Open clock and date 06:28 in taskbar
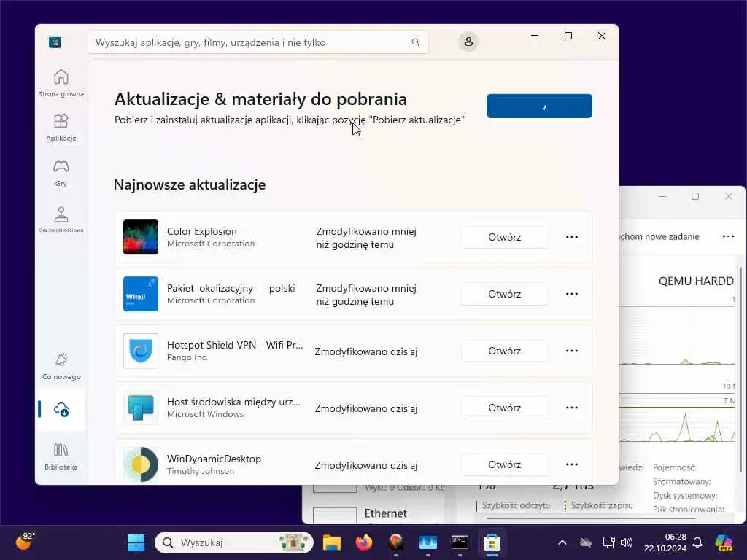747x560 pixels. 665,542
